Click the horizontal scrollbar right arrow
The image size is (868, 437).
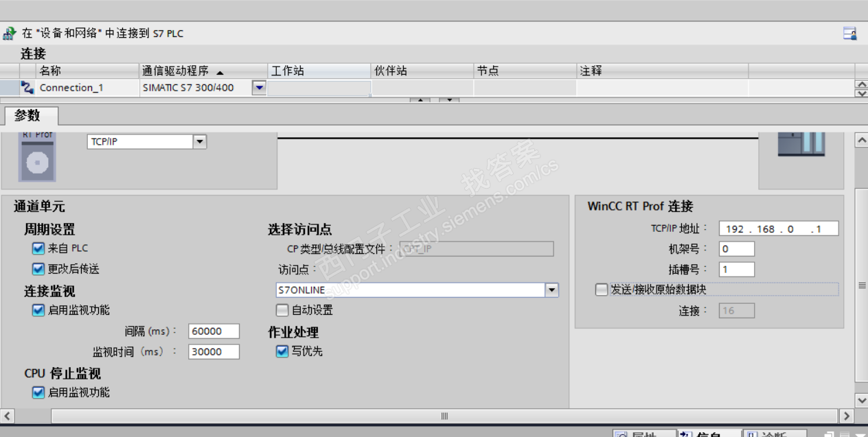tap(847, 416)
